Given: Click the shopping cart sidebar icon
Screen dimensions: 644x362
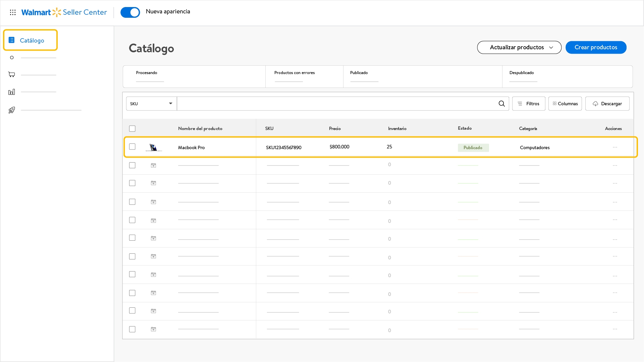Looking at the screenshot, I should click(x=12, y=74).
